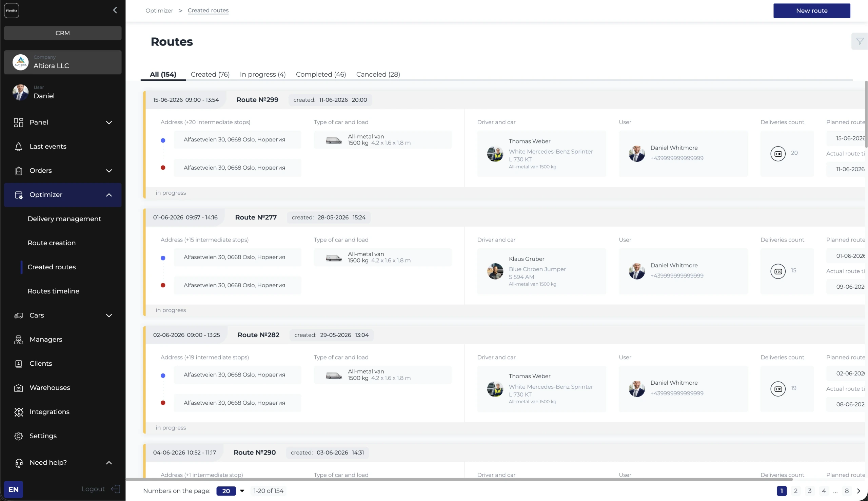The height and width of the screenshot is (501, 868).
Task: Click the Settings gear icon
Action: 19,436
